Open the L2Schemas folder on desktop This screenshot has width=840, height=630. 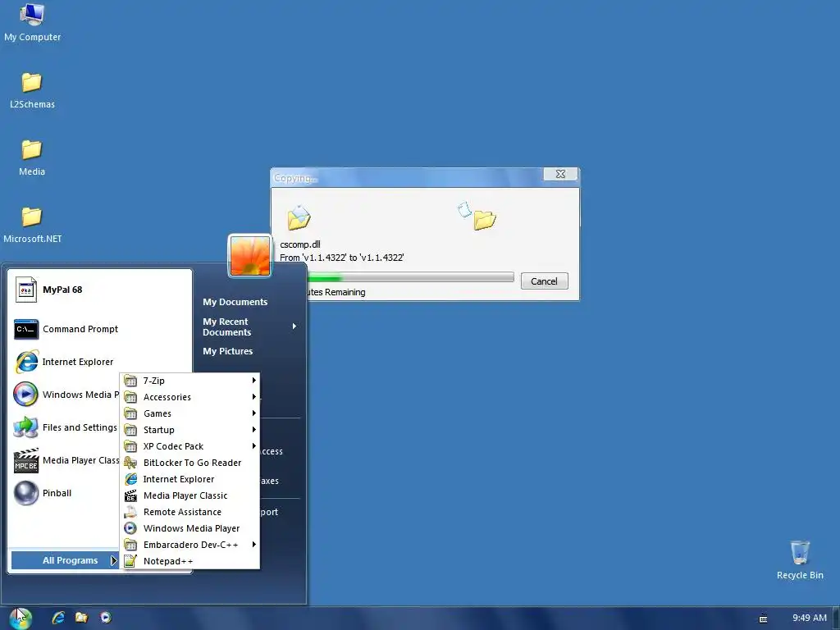(x=32, y=90)
